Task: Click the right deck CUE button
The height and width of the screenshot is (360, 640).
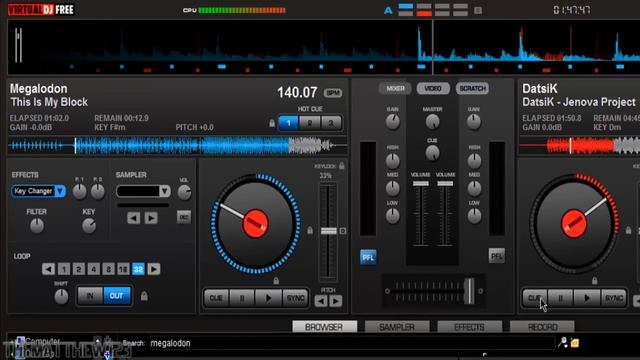Action: [x=535, y=298]
